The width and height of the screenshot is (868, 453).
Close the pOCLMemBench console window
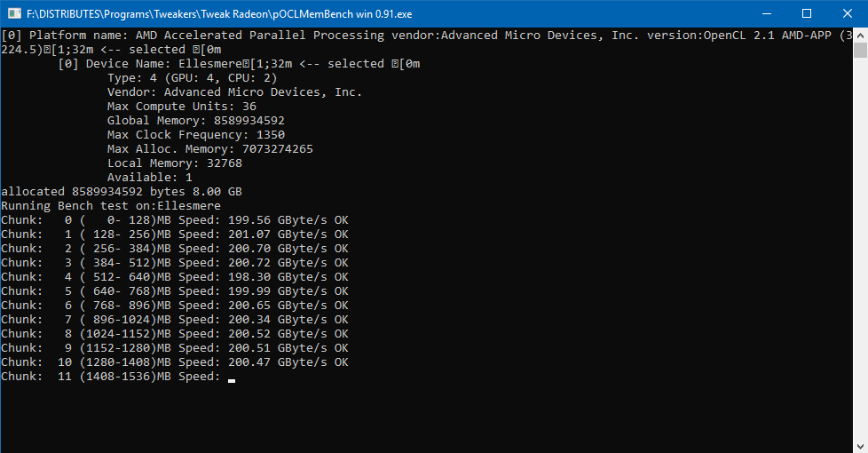tap(848, 13)
